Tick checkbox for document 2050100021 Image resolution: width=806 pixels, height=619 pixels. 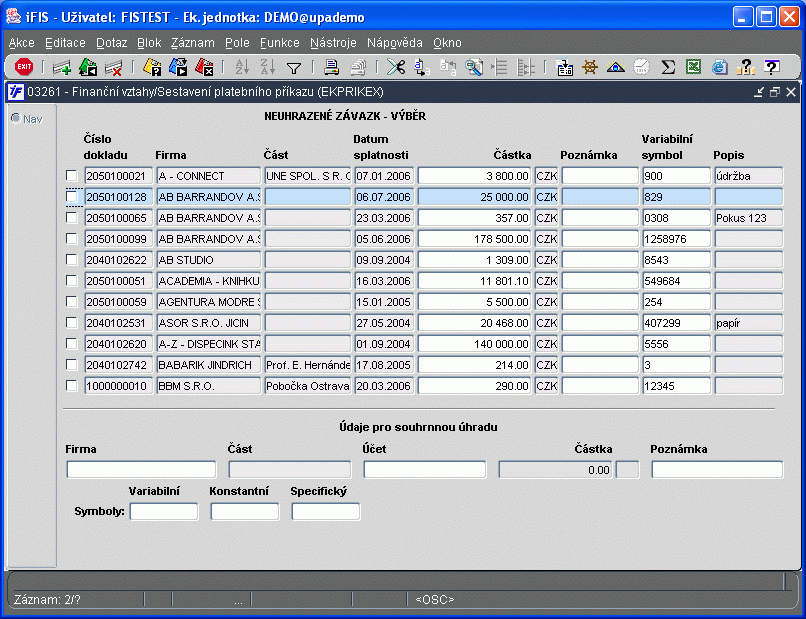pyautogui.click(x=71, y=176)
